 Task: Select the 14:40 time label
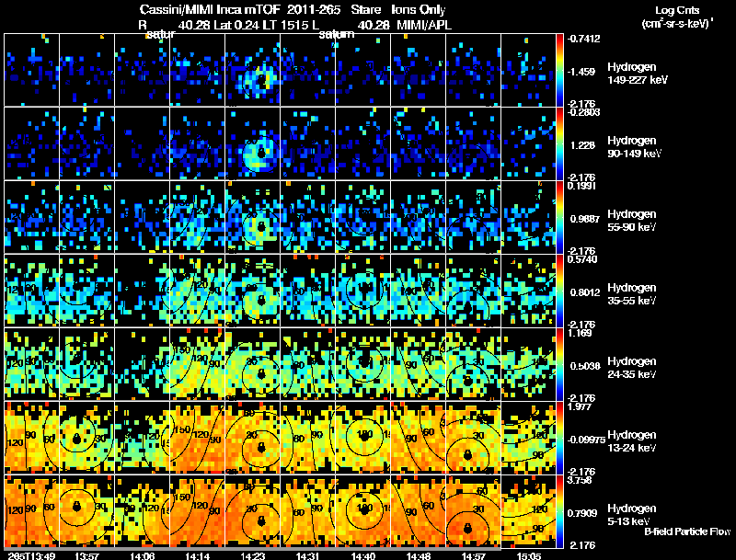[363, 555]
